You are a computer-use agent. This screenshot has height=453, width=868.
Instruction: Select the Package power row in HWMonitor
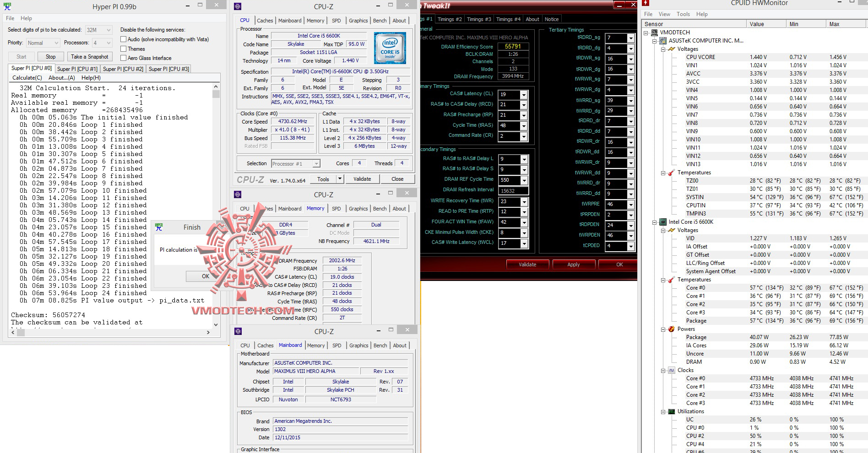coord(755,337)
